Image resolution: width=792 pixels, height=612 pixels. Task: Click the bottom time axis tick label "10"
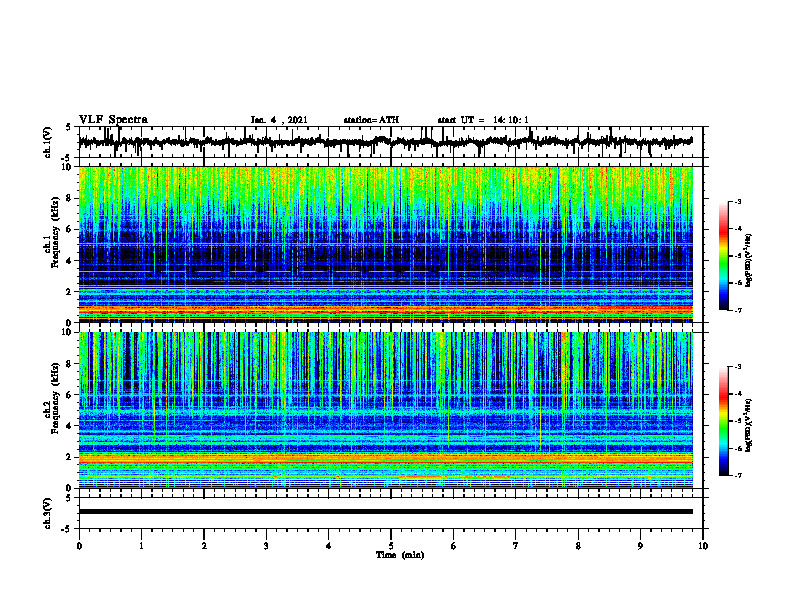pos(703,546)
